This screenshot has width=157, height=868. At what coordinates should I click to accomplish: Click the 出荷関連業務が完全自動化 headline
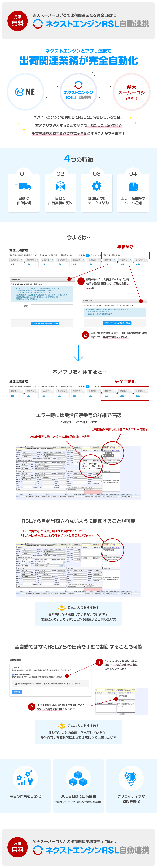(x=78, y=61)
